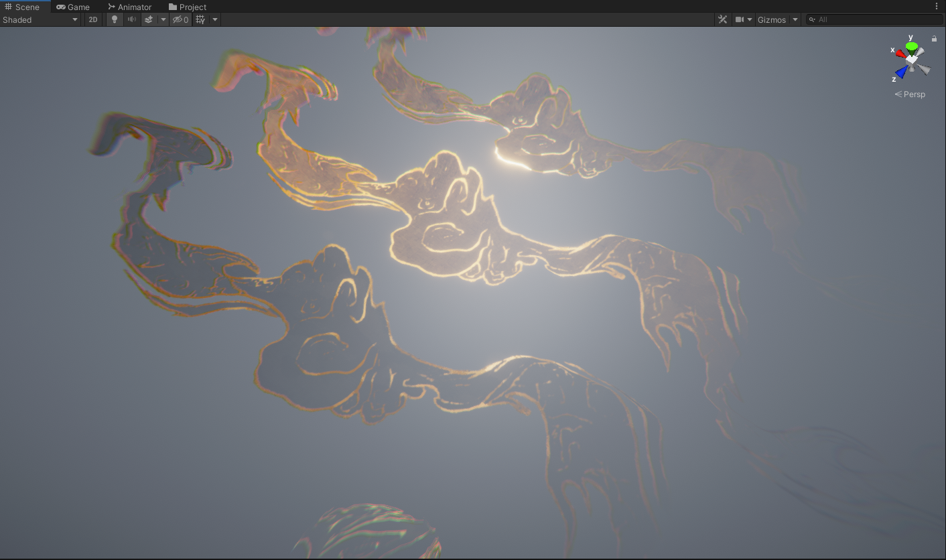Click the scene search field
Viewport: 946px width, 560px height.
[x=878, y=19]
